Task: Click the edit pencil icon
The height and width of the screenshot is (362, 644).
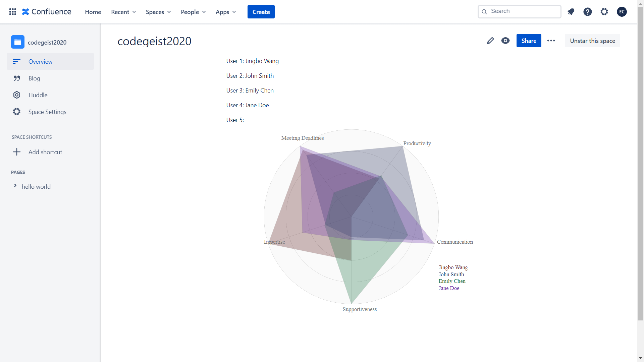Action: click(490, 41)
